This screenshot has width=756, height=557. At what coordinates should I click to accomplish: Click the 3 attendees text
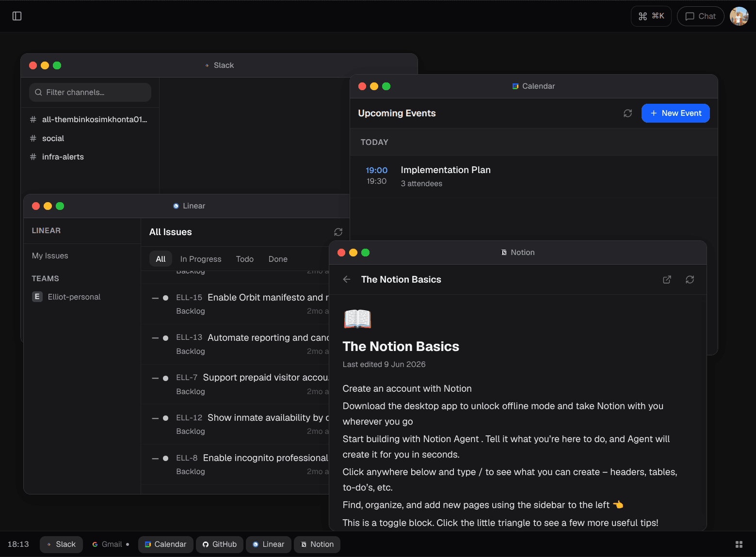click(421, 184)
